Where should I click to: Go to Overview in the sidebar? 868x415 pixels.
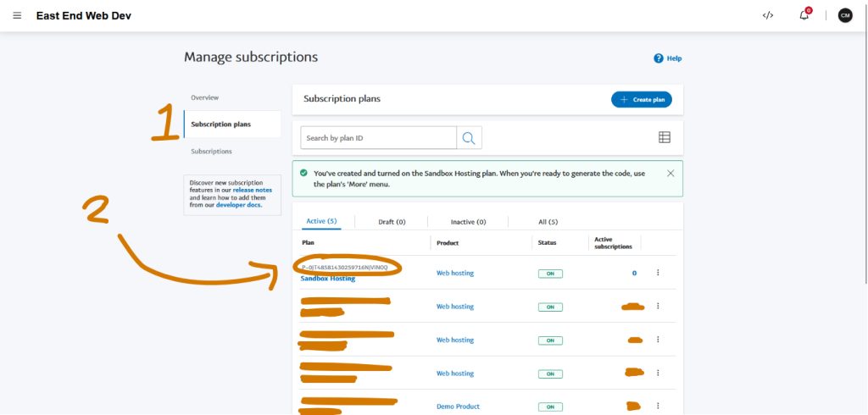[205, 97]
